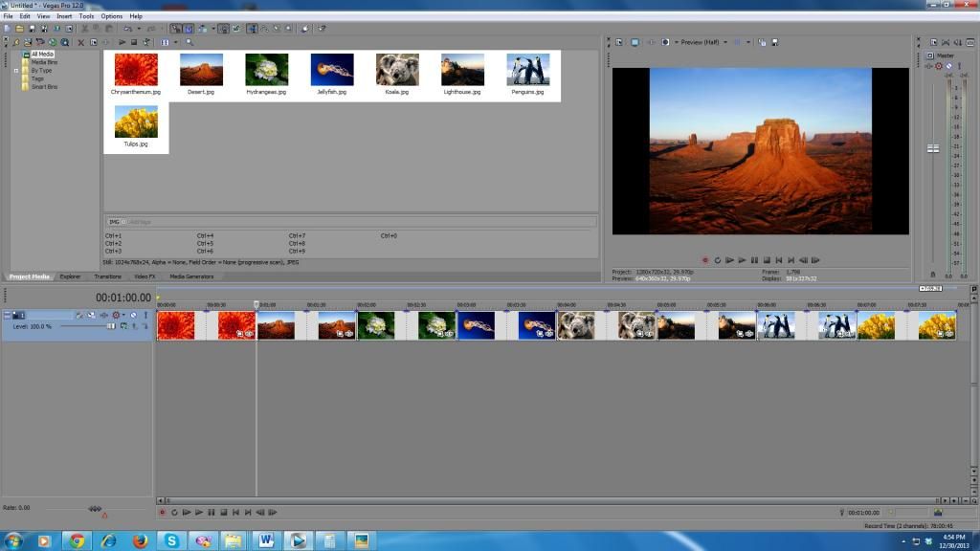The image size is (980, 551).
Task: Open the File menu
Action: [x=8, y=16]
